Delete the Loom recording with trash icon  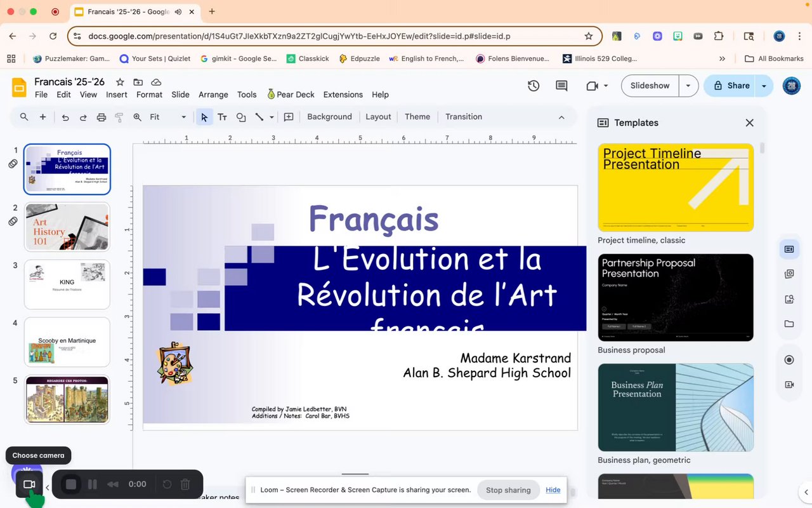185,485
